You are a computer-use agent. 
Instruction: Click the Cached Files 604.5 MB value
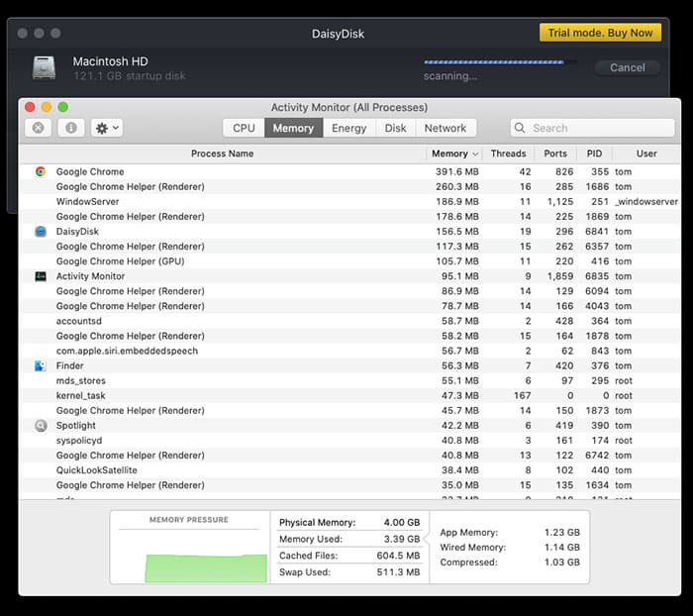click(398, 556)
